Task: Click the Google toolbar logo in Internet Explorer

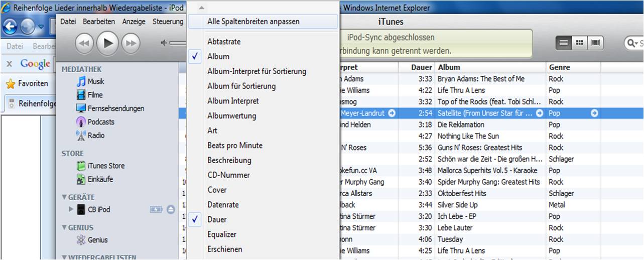Action: pyautogui.click(x=35, y=64)
